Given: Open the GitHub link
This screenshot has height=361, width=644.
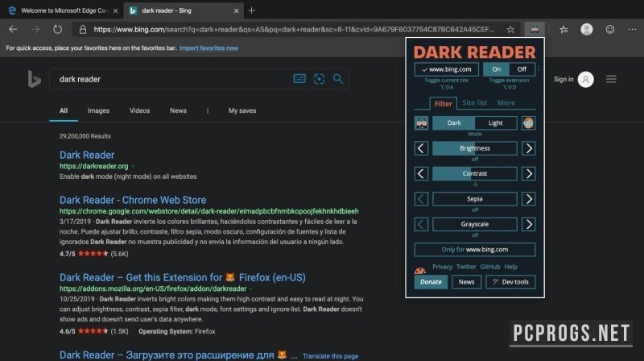Looking at the screenshot, I should 490,267.
